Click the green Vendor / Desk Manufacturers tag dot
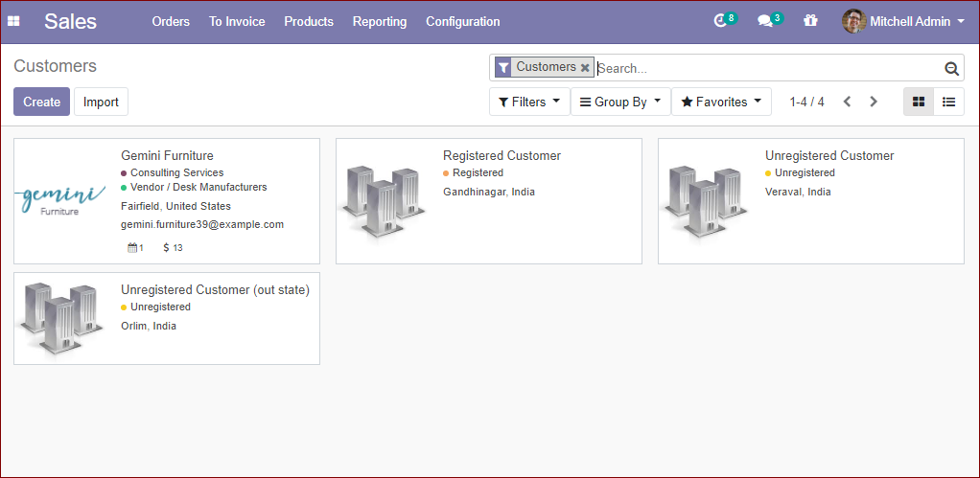Image resolution: width=980 pixels, height=478 pixels. click(124, 188)
